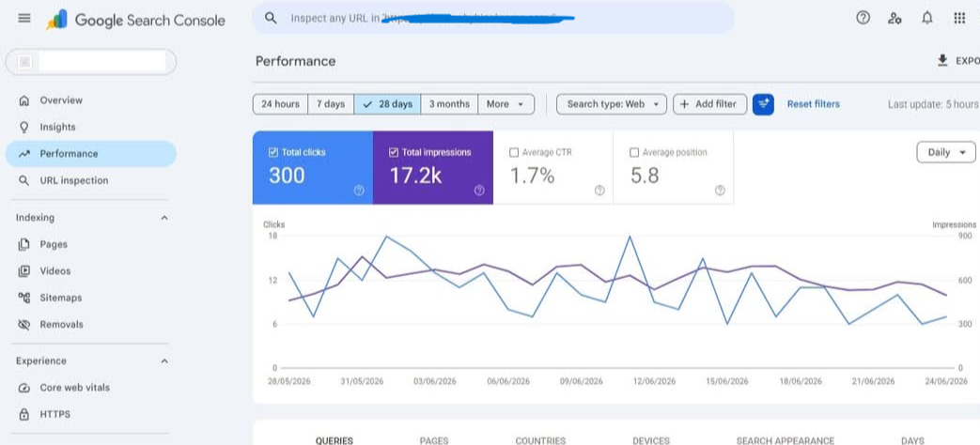
Task: Click in the Inspect any URL field
Action: click(x=493, y=18)
